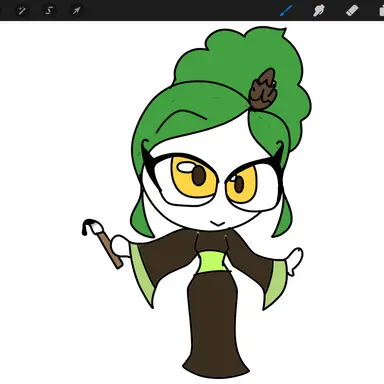Click the light green left sleeve trim
Viewport: 384px width, 384px height.
click(141, 277)
